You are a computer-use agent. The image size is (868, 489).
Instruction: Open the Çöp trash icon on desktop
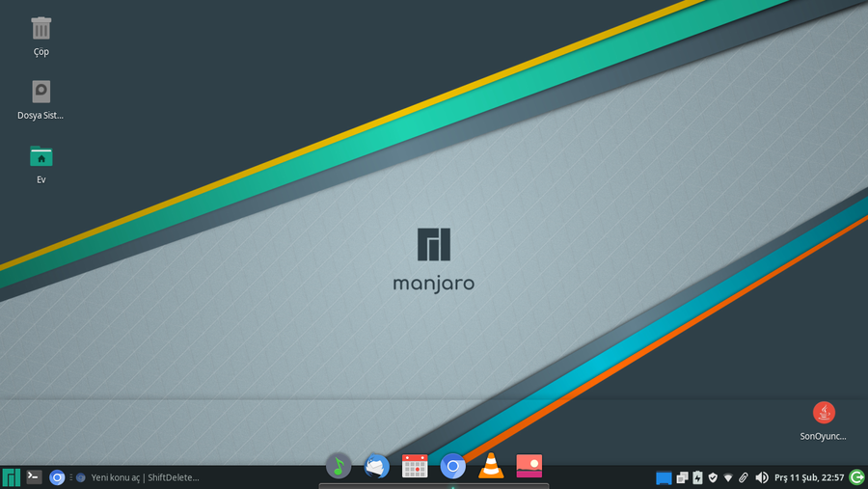pyautogui.click(x=41, y=29)
